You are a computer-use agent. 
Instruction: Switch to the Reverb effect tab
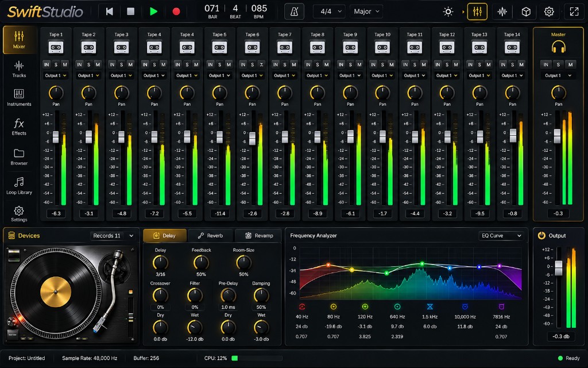click(x=210, y=235)
